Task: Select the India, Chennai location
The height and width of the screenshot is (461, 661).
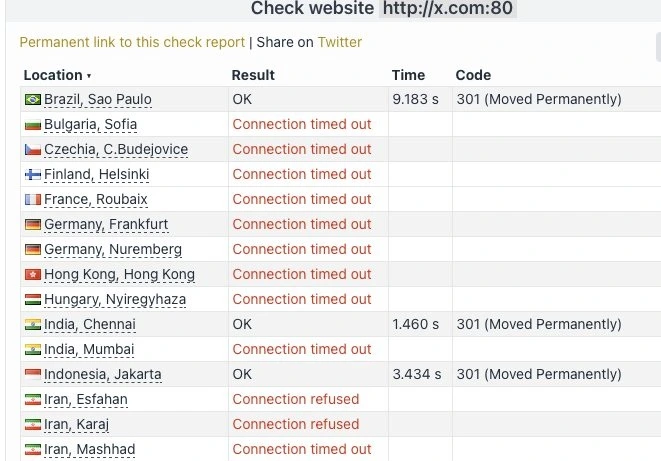Action: click(89, 325)
